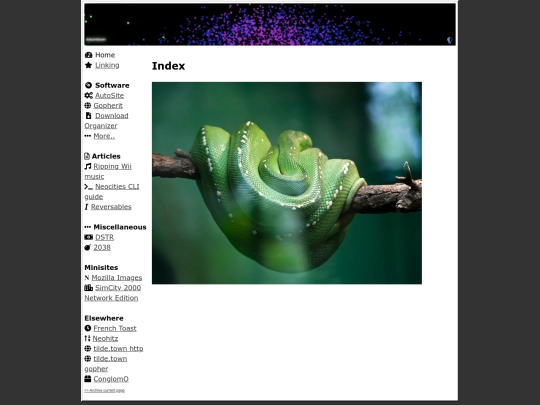The width and height of the screenshot is (540, 405).
Task: Click the Archive current page link
Action: (x=105, y=391)
